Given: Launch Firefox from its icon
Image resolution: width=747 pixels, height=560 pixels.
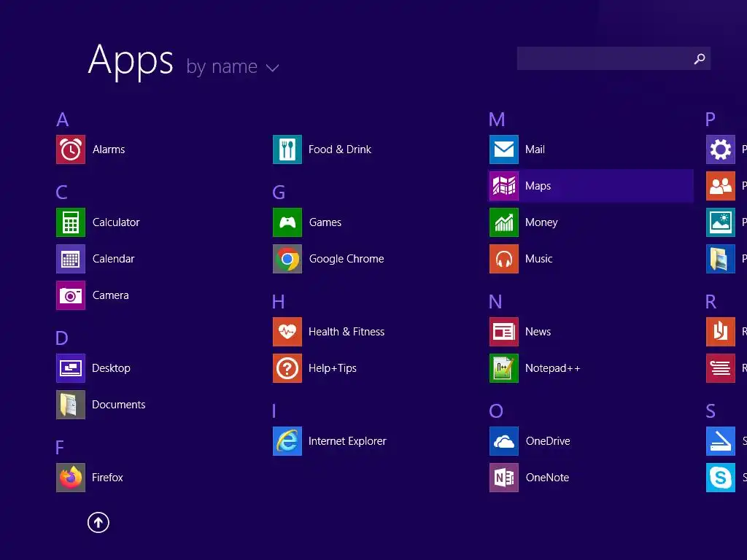Looking at the screenshot, I should point(71,478).
